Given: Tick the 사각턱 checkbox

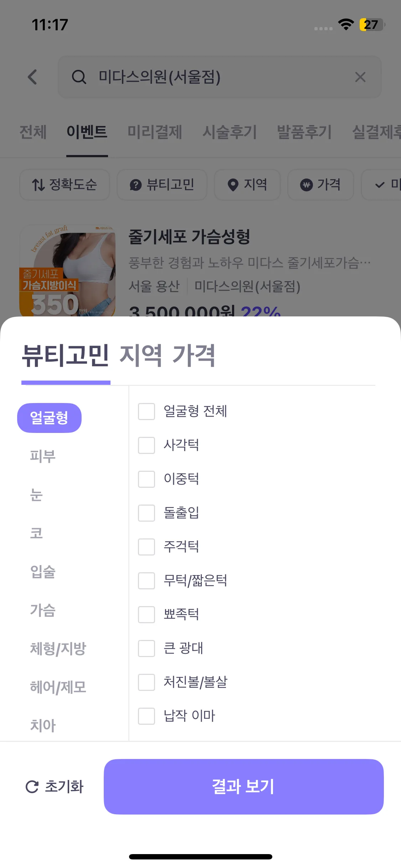Looking at the screenshot, I should tap(146, 445).
